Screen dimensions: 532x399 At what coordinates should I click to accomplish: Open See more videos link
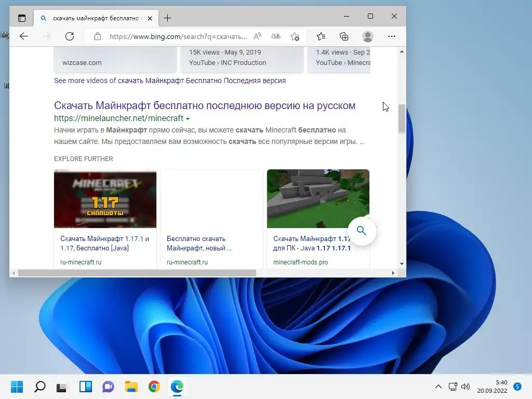click(170, 81)
